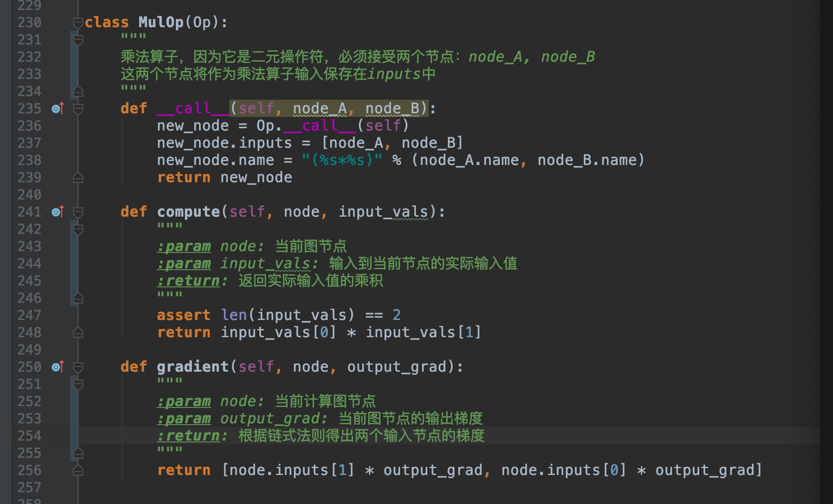The image size is (833, 504).
Task: Collapse the gradient method docstring
Action: (78, 384)
